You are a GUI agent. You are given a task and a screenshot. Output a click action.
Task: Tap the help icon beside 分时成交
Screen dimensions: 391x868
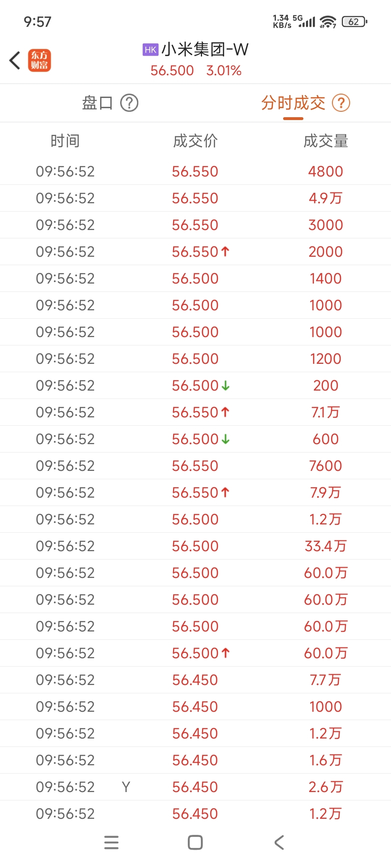pos(341,103)
